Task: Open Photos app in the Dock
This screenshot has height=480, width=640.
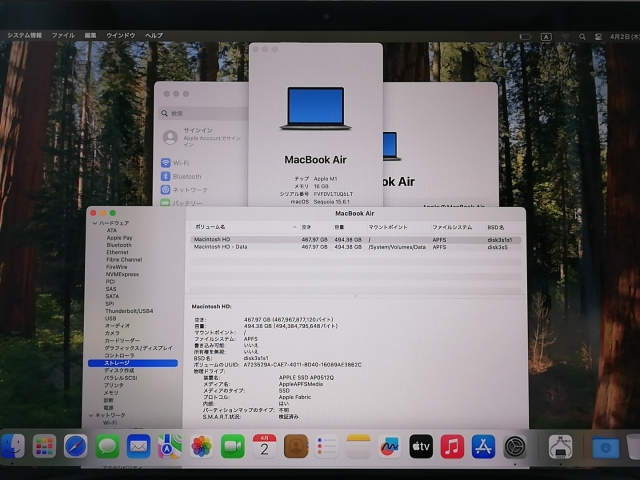Action: point(201,447)
